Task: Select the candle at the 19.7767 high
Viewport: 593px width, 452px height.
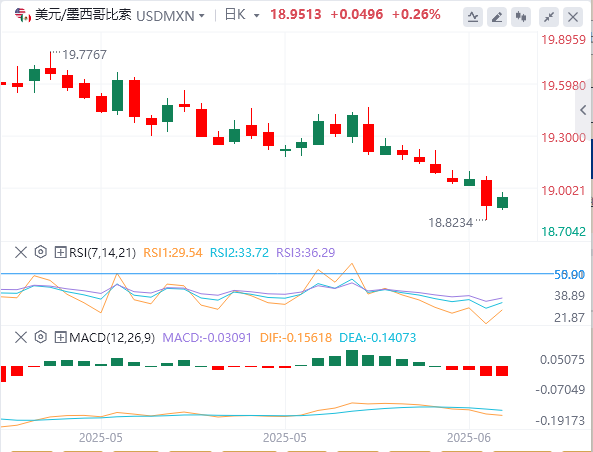Action: (50, 70)
